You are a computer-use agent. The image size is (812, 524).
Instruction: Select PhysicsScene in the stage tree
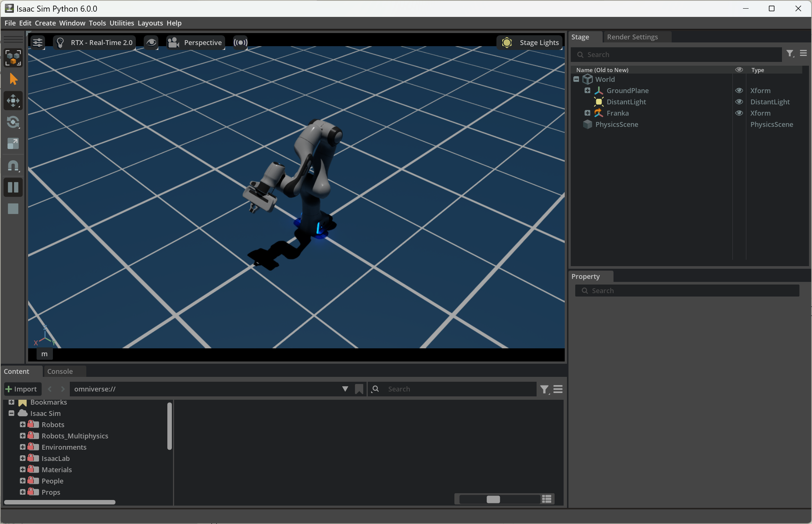click(617, 124)
